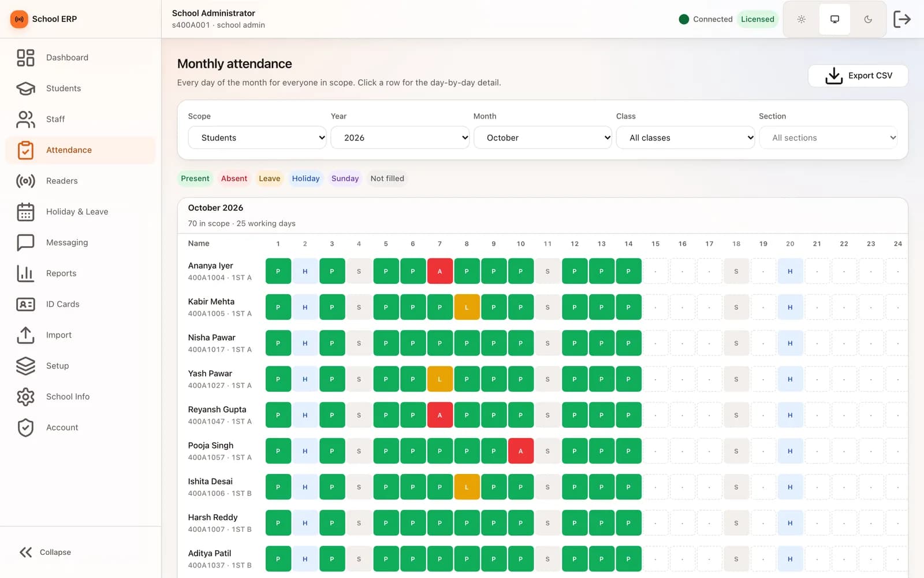The image size is (924, 578).
Task: Open the Account shield icon
Action: point(25,427)
